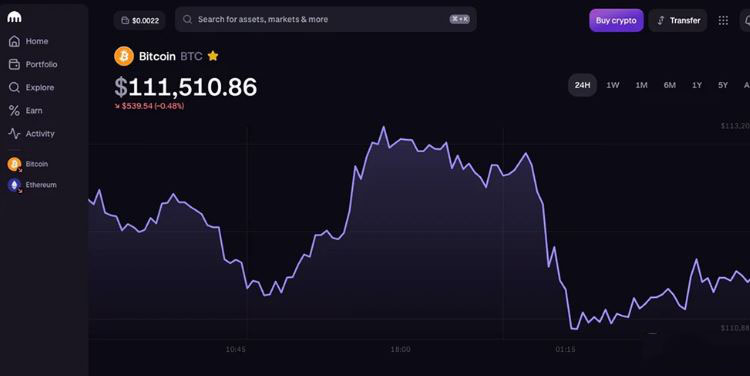Image resolution: width=750 pixels, height=376 pixels.
Task: Open the $0.0022 balance pill
Action: [140, 21]
